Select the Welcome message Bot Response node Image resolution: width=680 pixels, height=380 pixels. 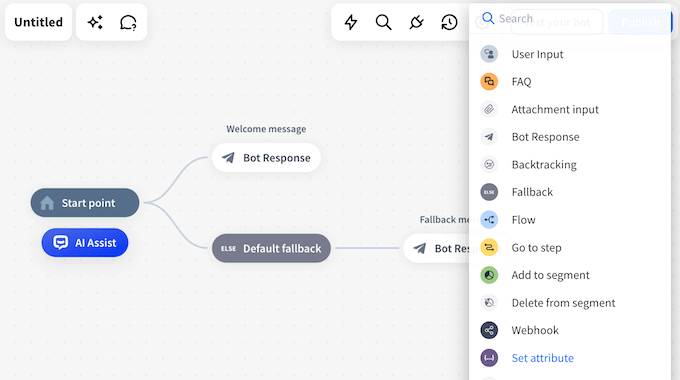266,157
